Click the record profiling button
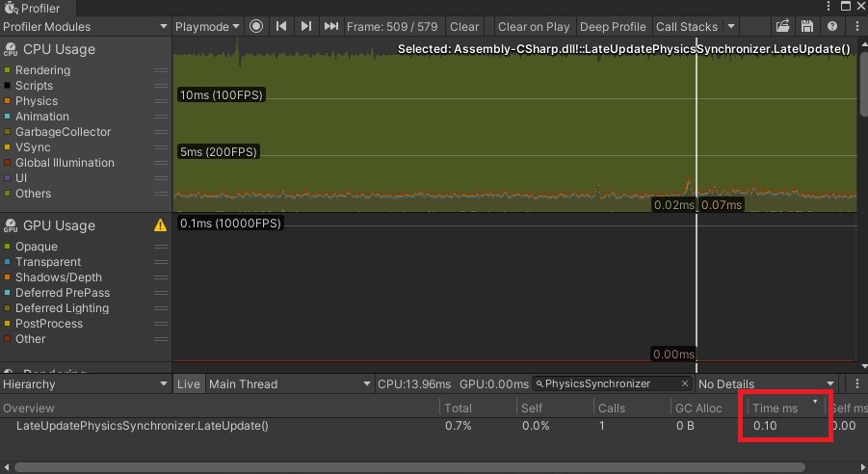 tap(255, 26)
